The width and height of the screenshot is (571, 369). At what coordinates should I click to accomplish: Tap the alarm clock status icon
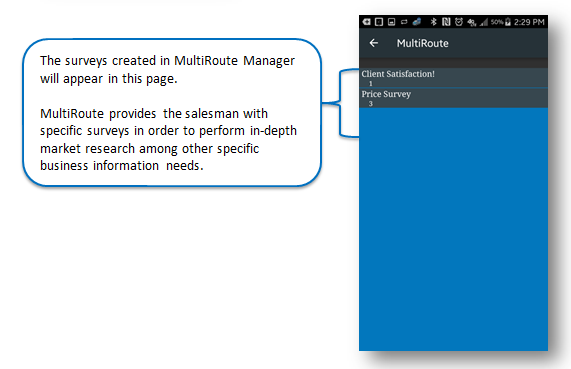point(459,22)
